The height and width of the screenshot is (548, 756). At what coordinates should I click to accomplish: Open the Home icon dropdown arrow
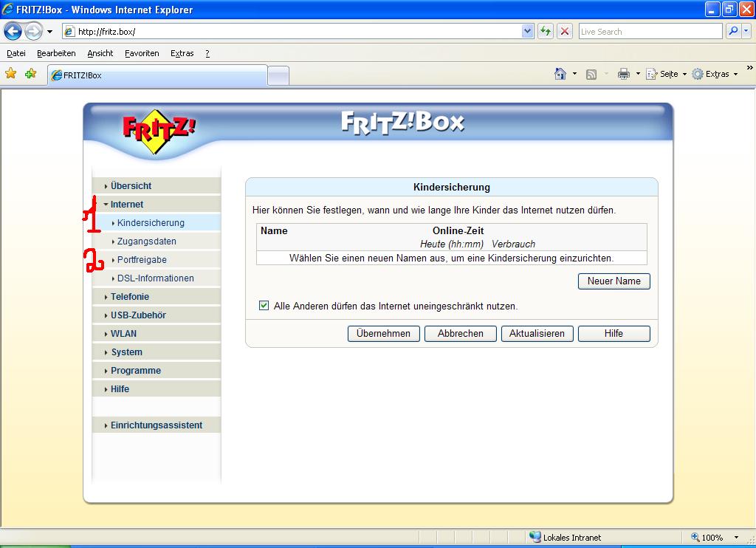(574, 74)
